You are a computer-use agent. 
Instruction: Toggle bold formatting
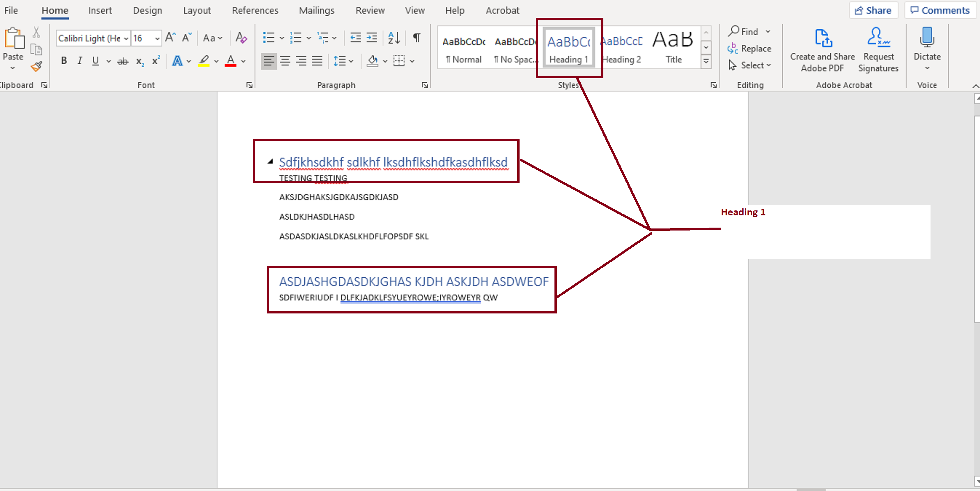click(x=63, y=61)
